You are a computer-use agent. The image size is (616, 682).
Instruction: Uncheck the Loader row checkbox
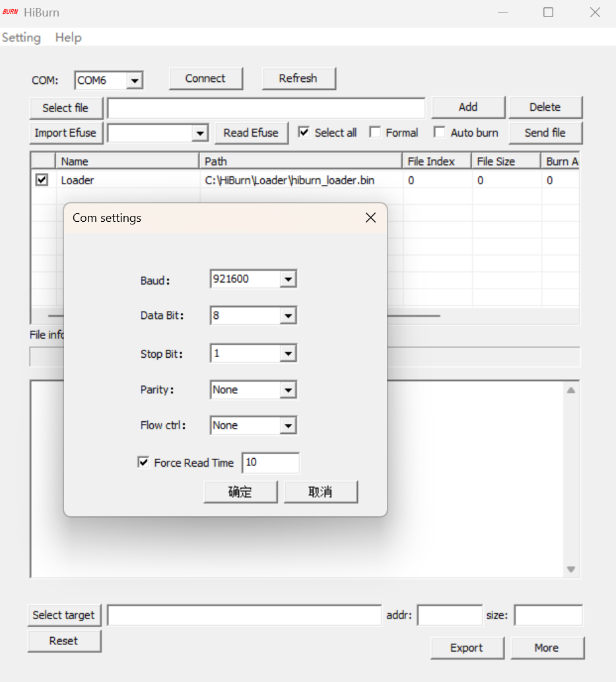click(x=42, y=180)
